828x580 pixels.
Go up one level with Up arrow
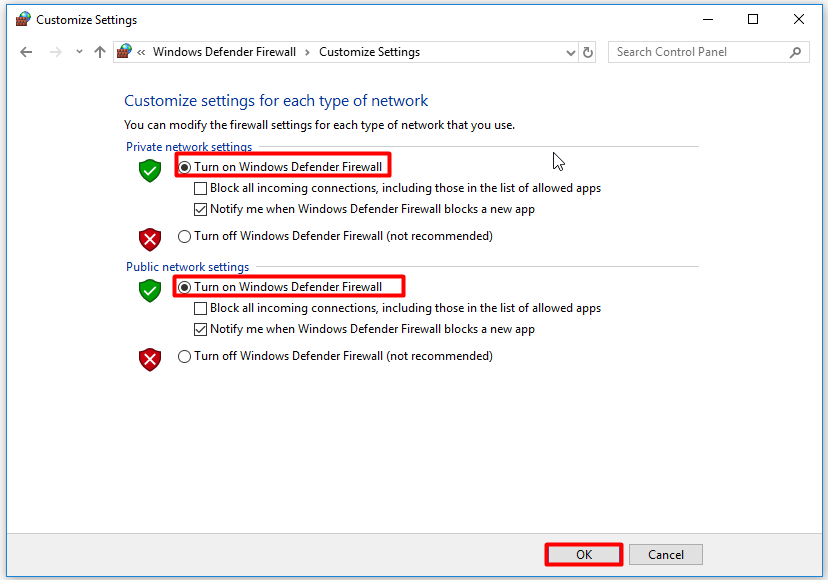[x=100, y=52]
